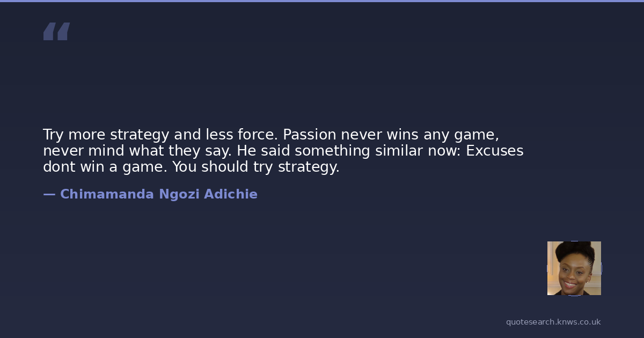Screen dimensions: 644x338
Task: Click the word "Excuses" in the quote
Action: (494, 151)
